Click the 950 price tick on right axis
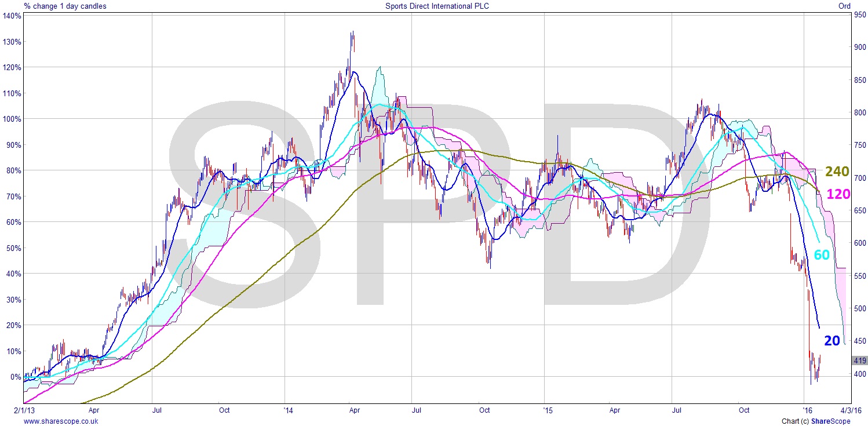Screen dimensions: 868x426 (x=860, y=16)
